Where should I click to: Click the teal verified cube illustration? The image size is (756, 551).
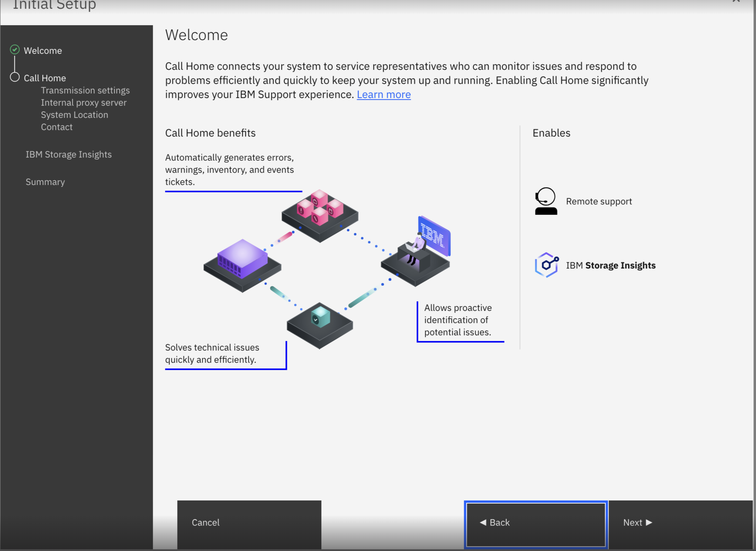320,325
